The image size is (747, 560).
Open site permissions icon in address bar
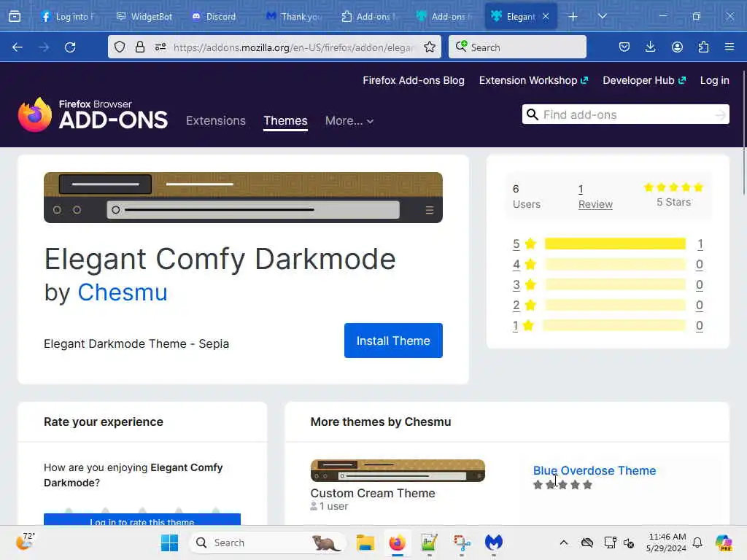click(160, 47)
